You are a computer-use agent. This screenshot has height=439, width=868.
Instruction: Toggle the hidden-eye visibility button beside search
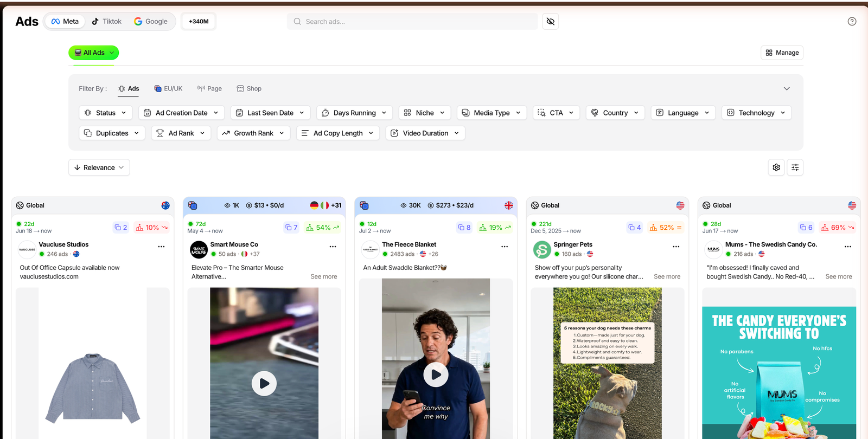click(551, 22)
